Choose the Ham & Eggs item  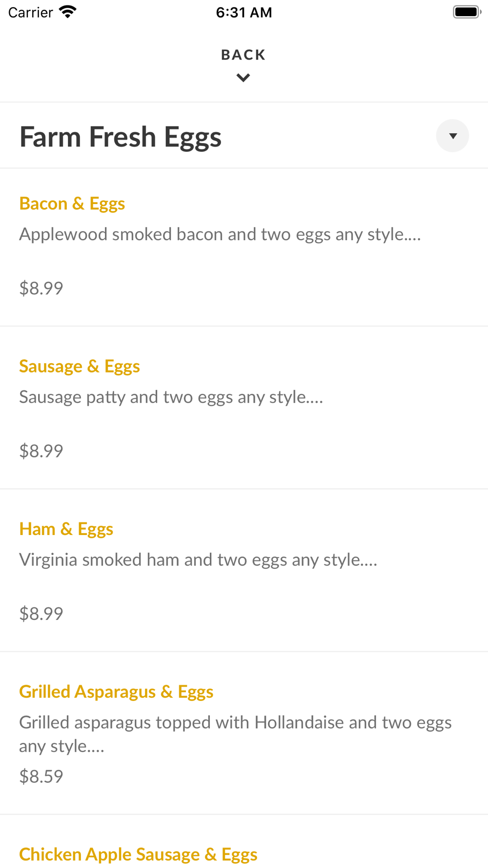[x=66, y=529]
